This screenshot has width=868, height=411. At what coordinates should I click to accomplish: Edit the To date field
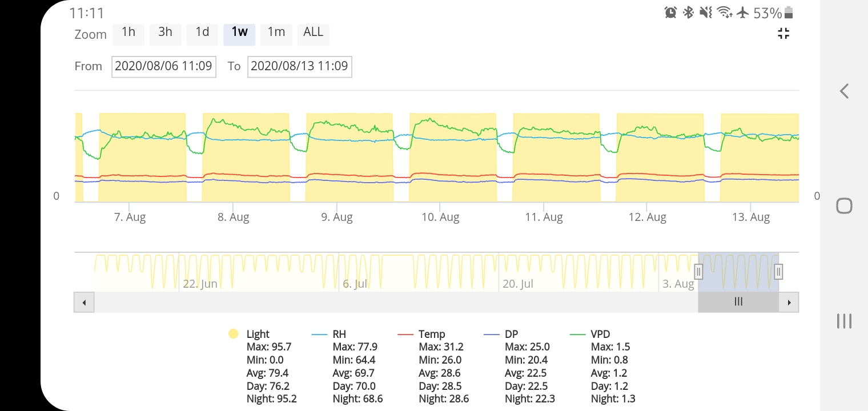pos(299,66)
